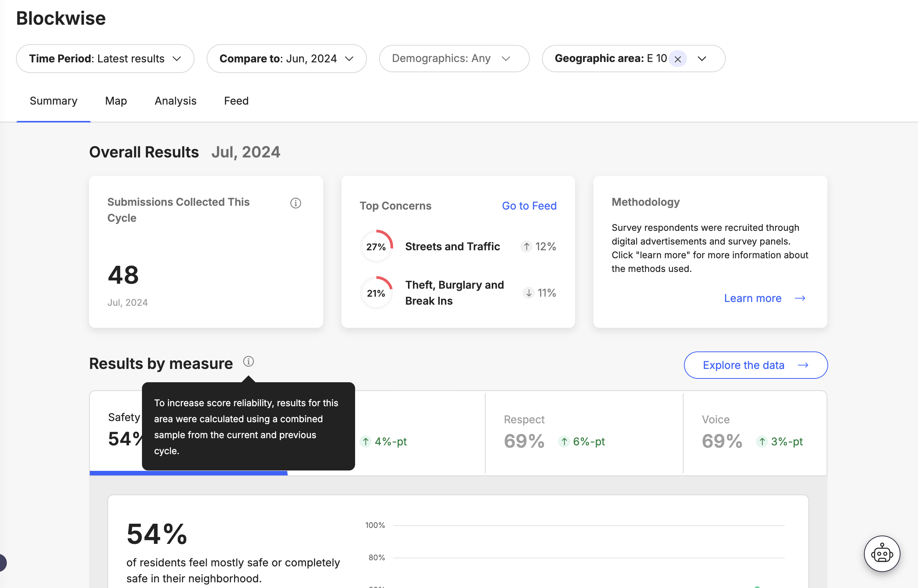
Task: Click the Voice up-arrow change indicator
Action: click(x=762, y=442)
